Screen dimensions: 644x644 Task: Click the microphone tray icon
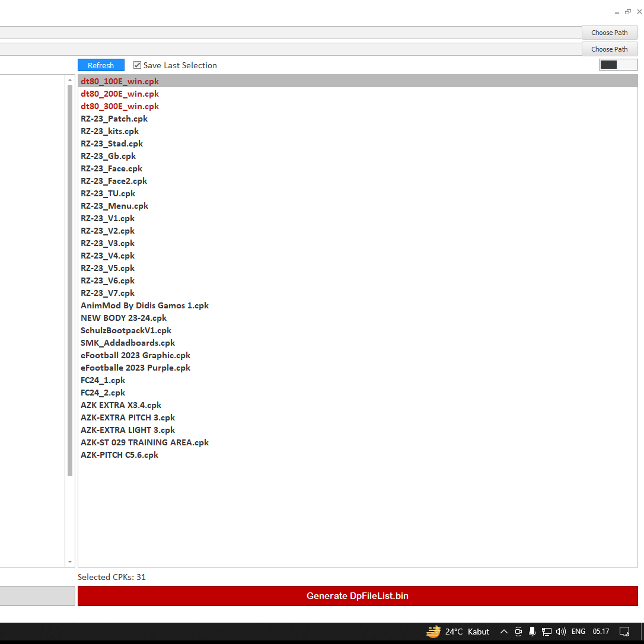(x=532, y=632)
